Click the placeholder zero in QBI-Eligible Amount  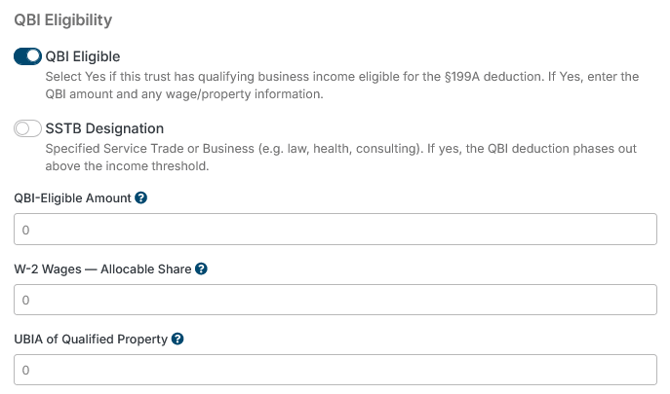(x=26, y=230)
